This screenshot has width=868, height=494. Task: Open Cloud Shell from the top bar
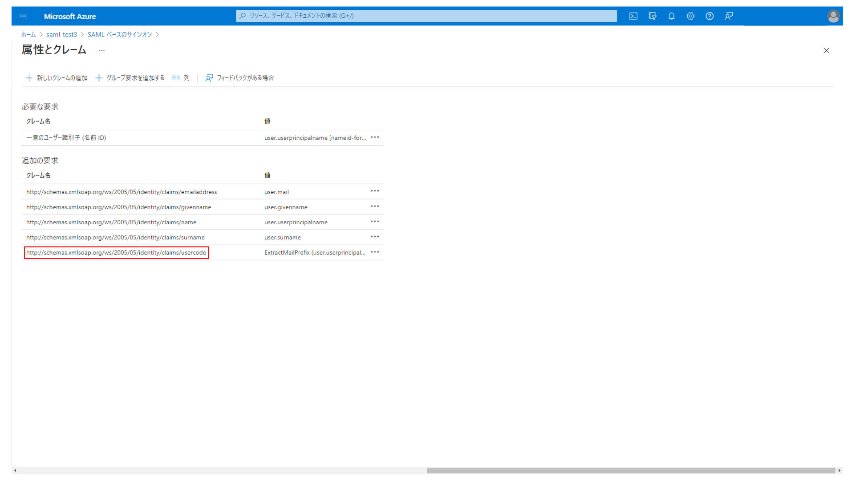633,16
